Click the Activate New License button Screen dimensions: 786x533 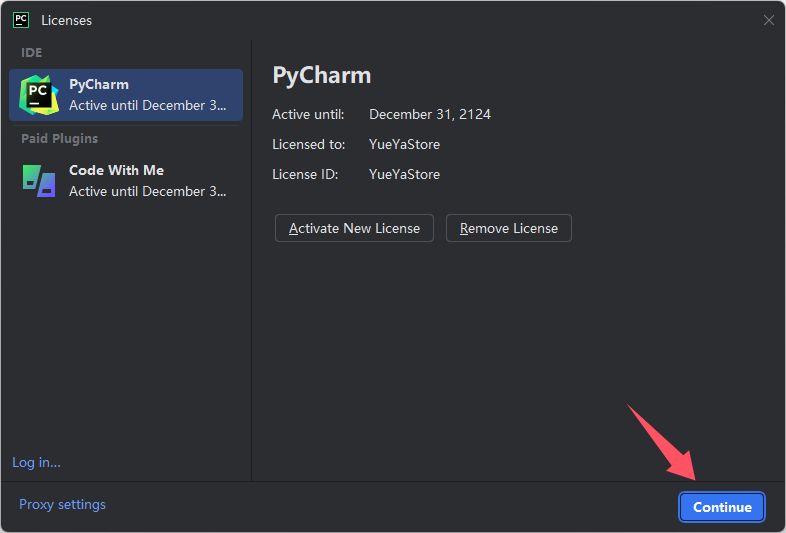pos(354,228)
